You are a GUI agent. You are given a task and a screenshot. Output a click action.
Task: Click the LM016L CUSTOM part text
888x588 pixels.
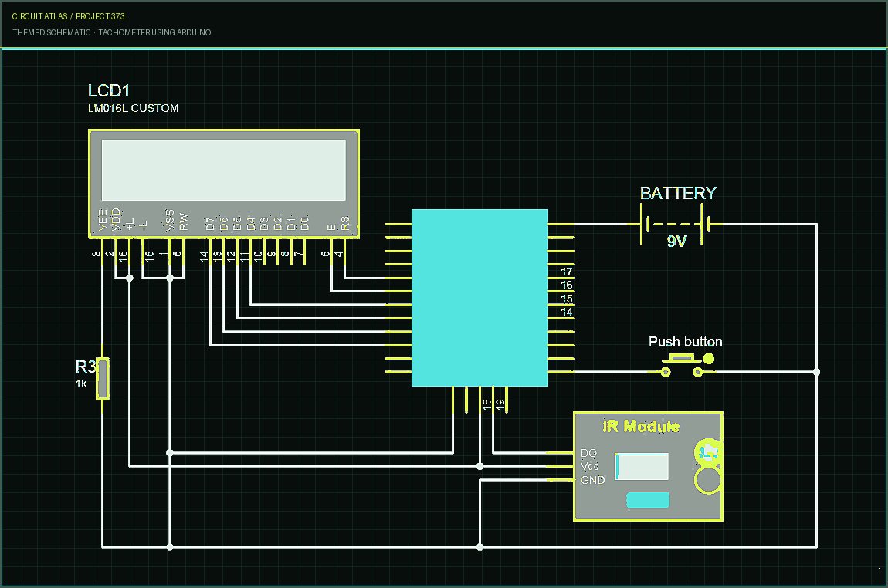133,108
